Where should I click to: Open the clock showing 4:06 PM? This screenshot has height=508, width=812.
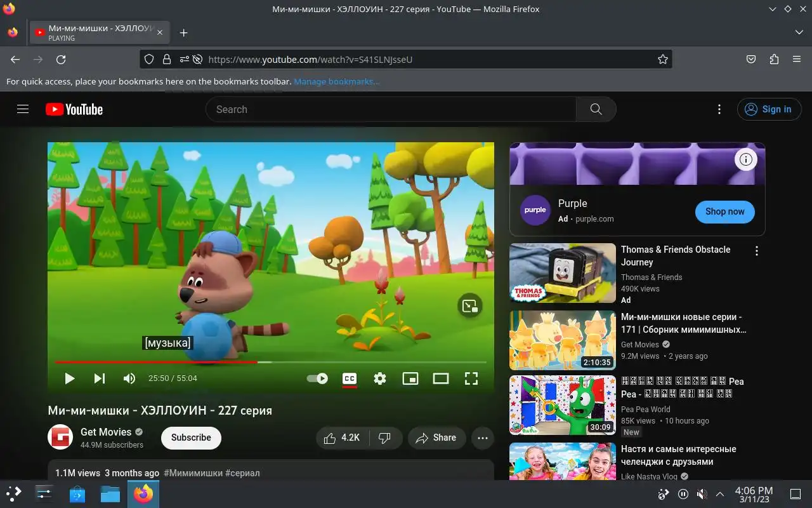[x=754, y=494]
